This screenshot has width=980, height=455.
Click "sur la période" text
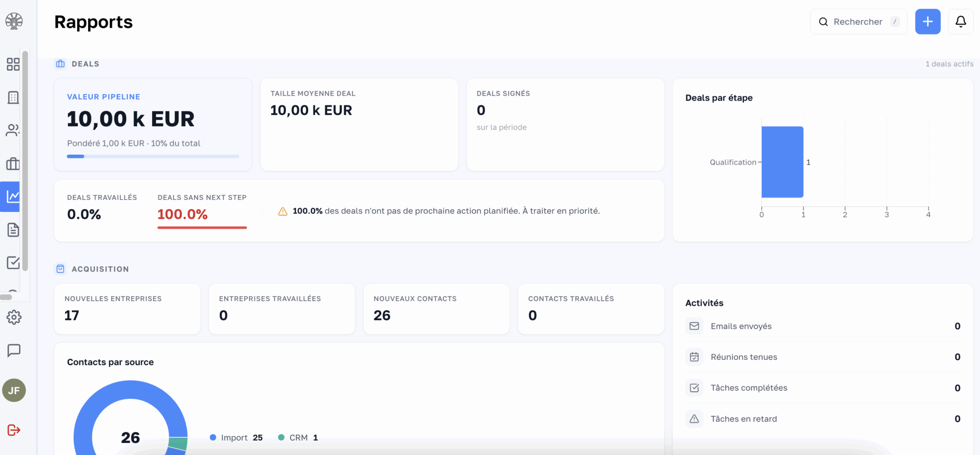(501, 127)
